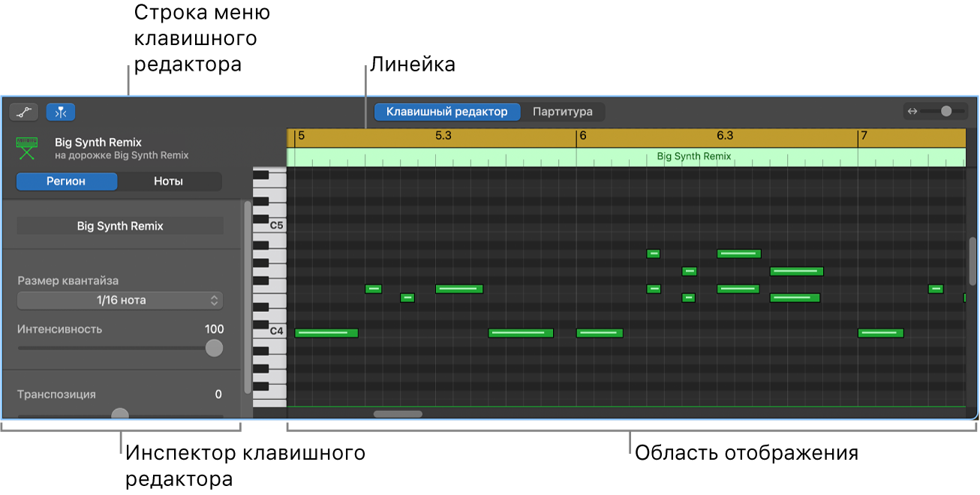Click the green Big Synth Remix region header

point(626,157)
